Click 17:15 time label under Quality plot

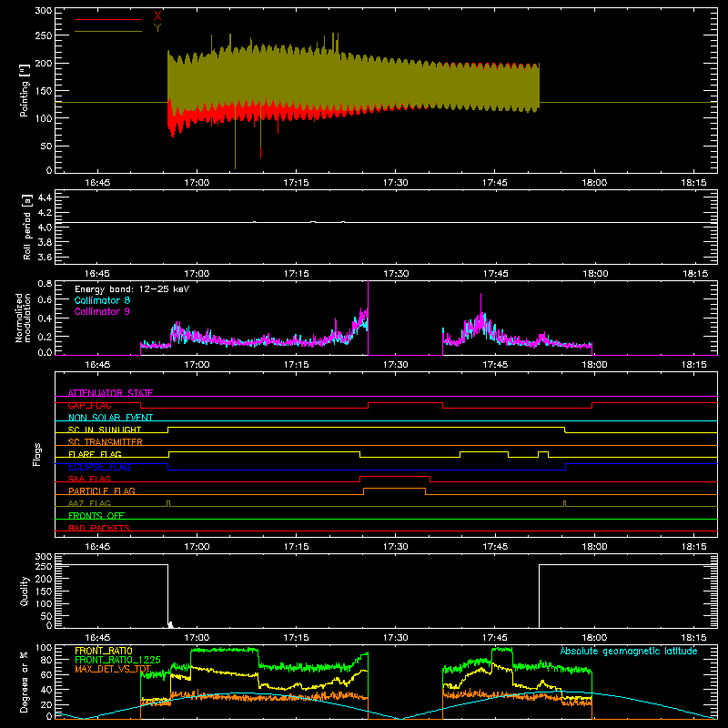pos(297,638)
